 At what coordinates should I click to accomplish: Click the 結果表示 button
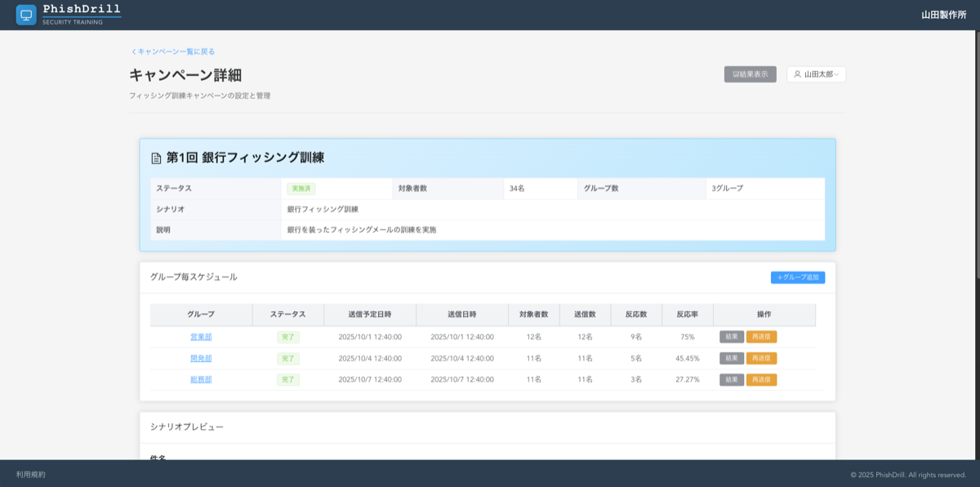[x=750, y=74]
